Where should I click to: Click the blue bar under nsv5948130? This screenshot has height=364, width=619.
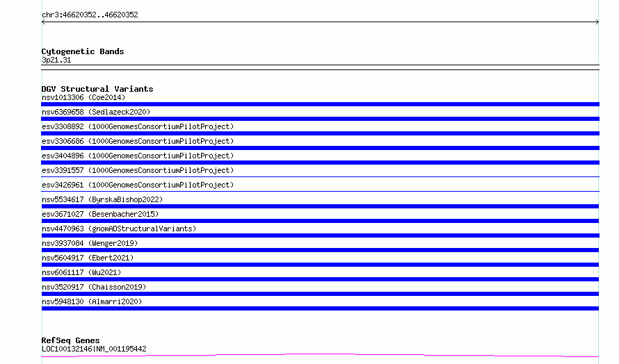coord(320,308)
